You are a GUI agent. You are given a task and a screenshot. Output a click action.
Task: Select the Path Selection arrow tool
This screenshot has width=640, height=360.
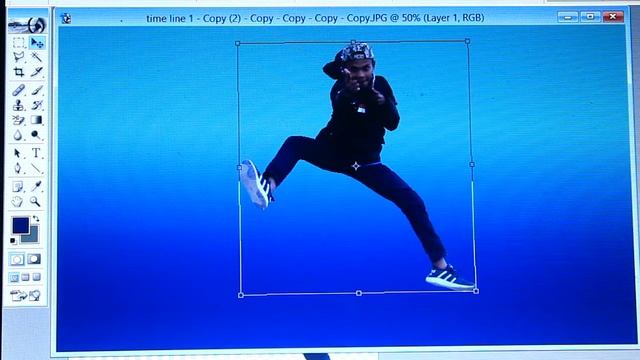(x=17, y=153)
